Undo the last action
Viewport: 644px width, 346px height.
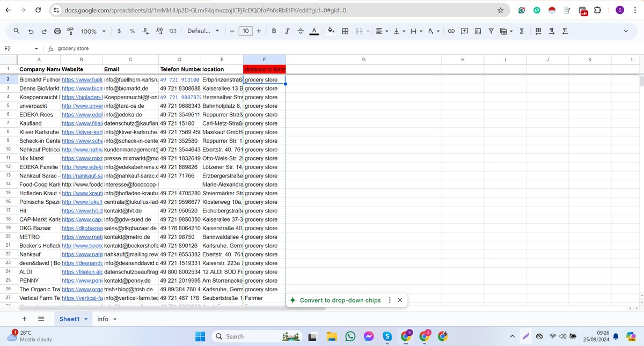(x=31, y=32)
